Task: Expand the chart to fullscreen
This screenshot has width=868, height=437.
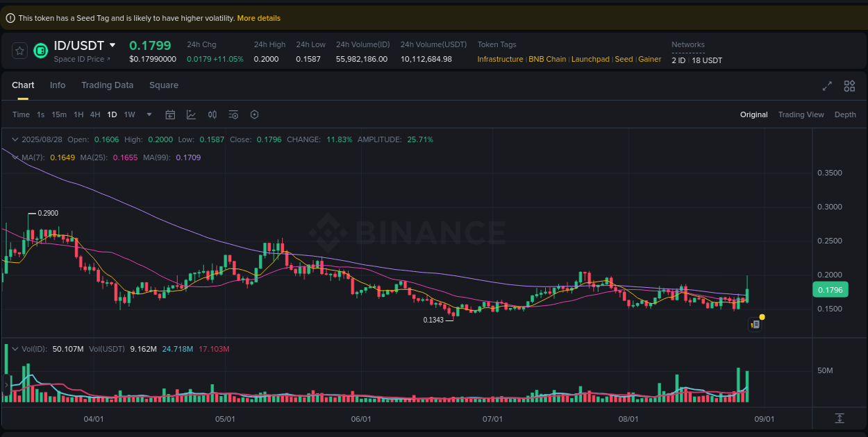Action: click(x=827, y=86)
